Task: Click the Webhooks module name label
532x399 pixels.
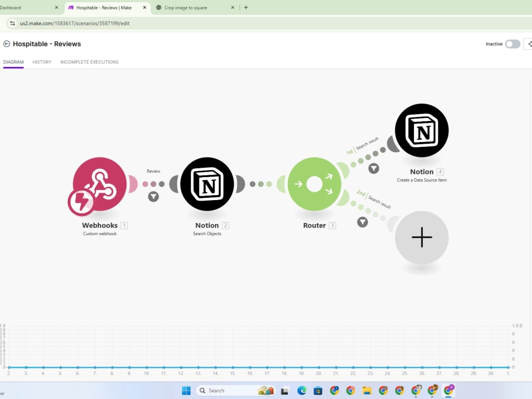Action: [x=100, y=225]
